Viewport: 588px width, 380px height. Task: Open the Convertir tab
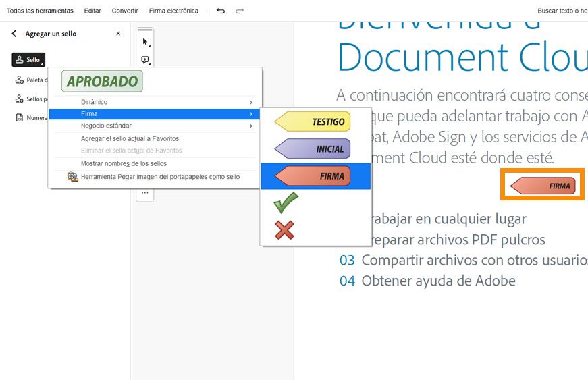point(125,11)
